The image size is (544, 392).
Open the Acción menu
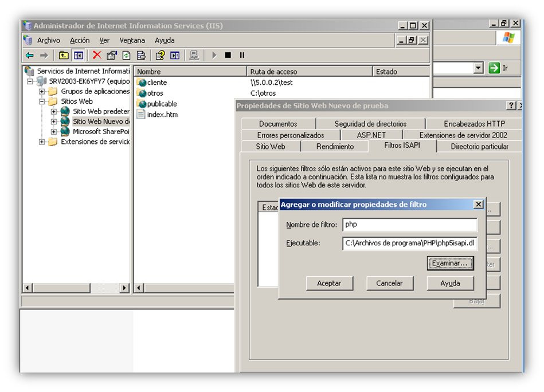pos(80,41)
